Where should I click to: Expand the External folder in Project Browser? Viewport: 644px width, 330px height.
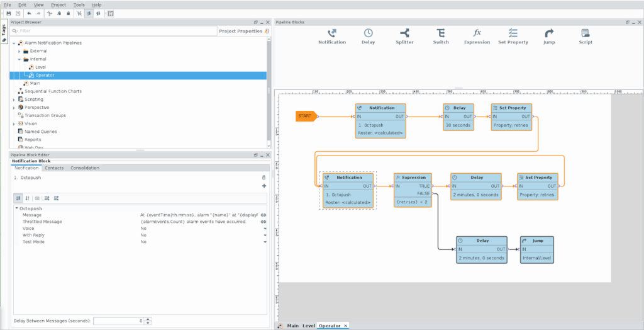point(19,51)
